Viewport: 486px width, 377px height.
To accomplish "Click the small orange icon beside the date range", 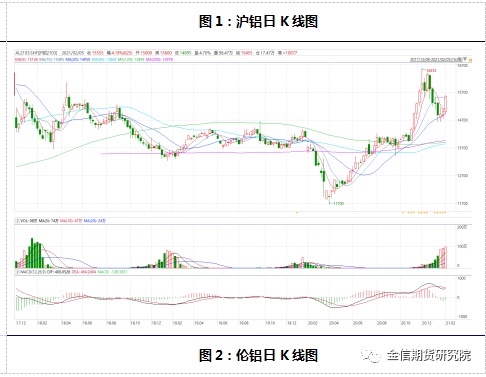I will [x=470, y=60].
